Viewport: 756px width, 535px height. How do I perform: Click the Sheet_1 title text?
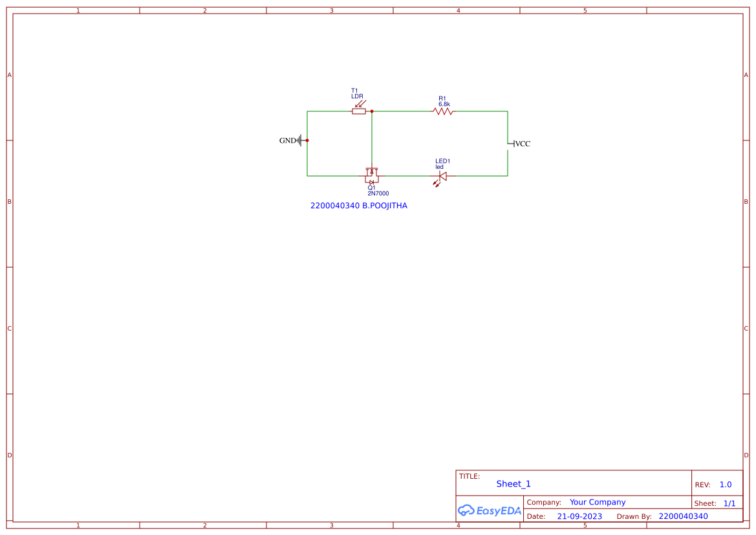click(513, 483)
